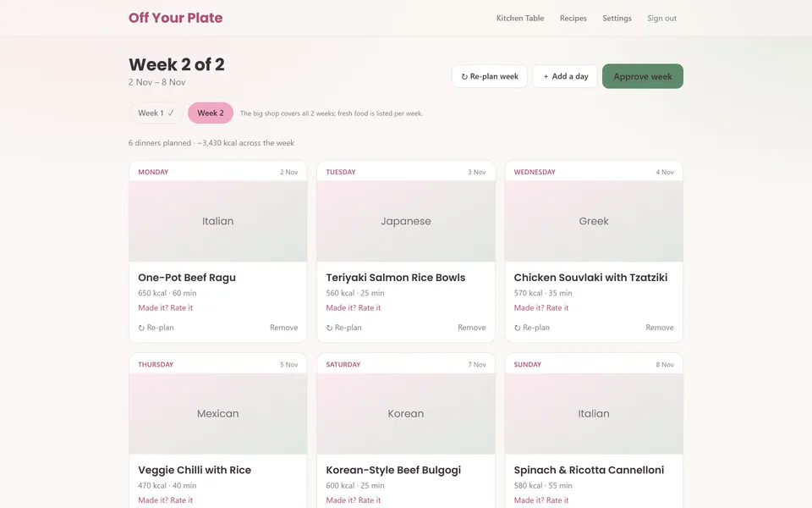Screen dimensions: 812x508
Task: Remove Chicken Souvlaki from Wednesday
Action: 660,328
